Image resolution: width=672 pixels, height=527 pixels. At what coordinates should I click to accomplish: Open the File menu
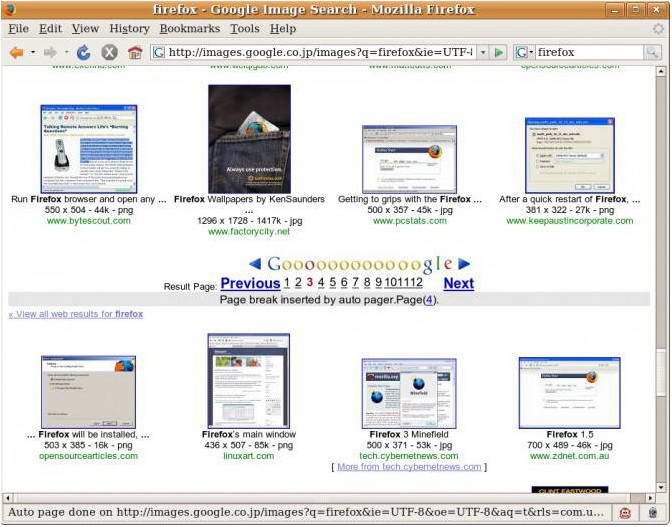click(18, 29)
